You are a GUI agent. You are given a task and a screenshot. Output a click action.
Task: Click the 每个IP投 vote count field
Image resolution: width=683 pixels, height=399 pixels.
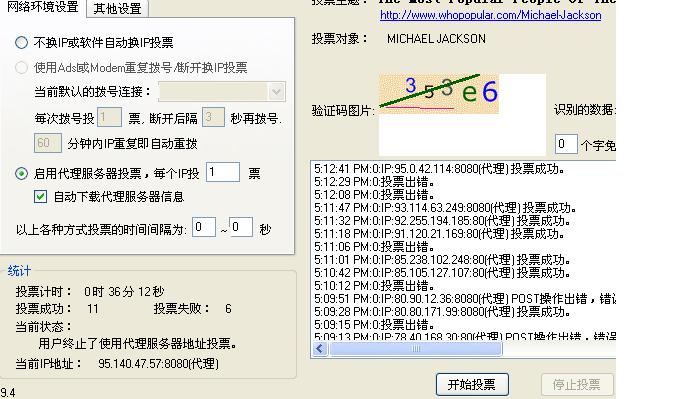click(x=223, y=172)
